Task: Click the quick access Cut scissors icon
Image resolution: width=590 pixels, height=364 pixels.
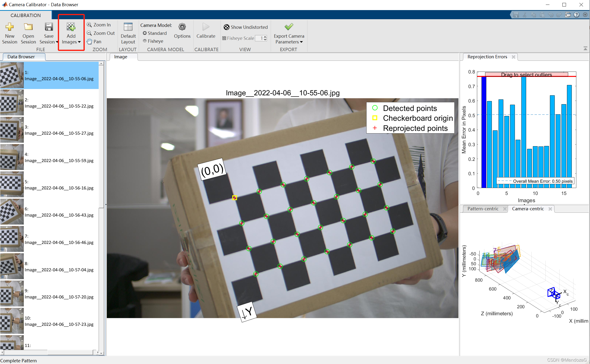Action: click(x=524, y=15)
